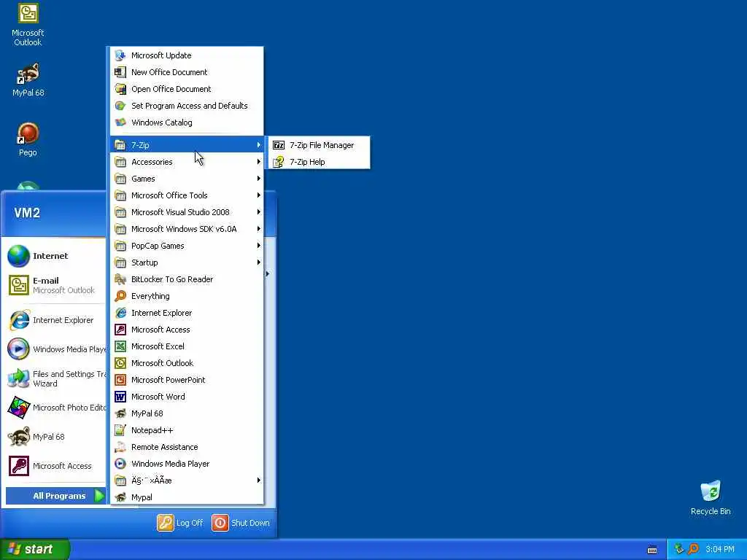Viewport: 747px width, 560px height.
Task: Open Microsoft Access in Start menu left pane
Action: click(x=55, y=466)
